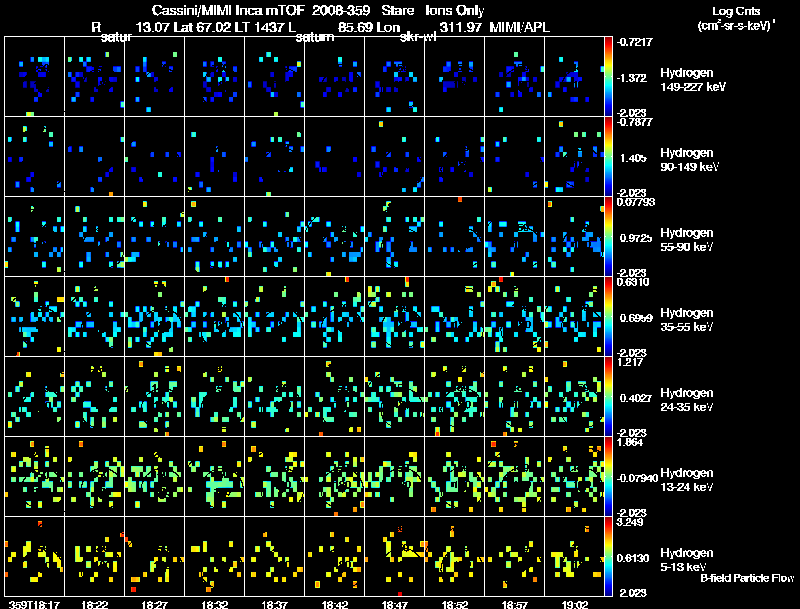Click the "0.4027" colorbar value
800x609 pixels.
(636, 398)
